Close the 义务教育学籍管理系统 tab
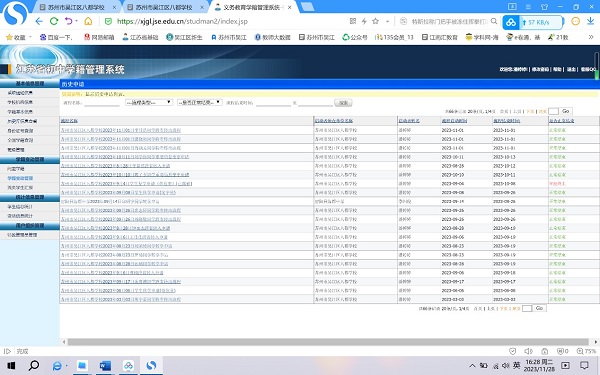 pyautogui.click(x=290, y=7)
